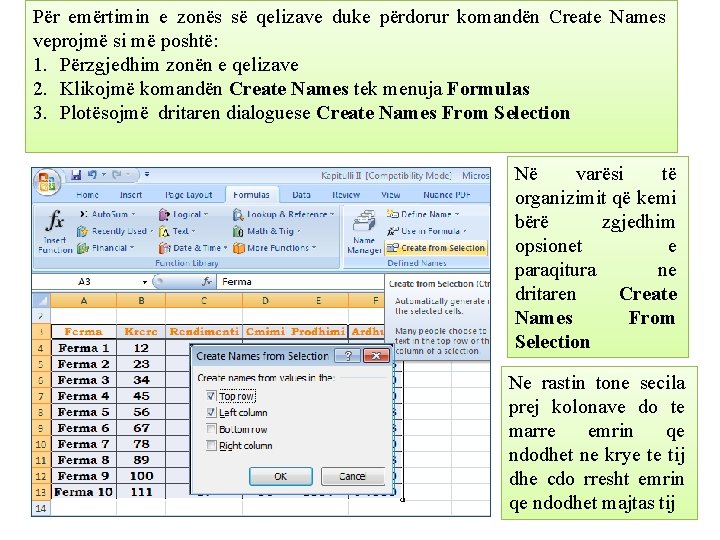Check the Right column checkbox
This screenshot has height=540, width=720.
(x=211, y=445)
